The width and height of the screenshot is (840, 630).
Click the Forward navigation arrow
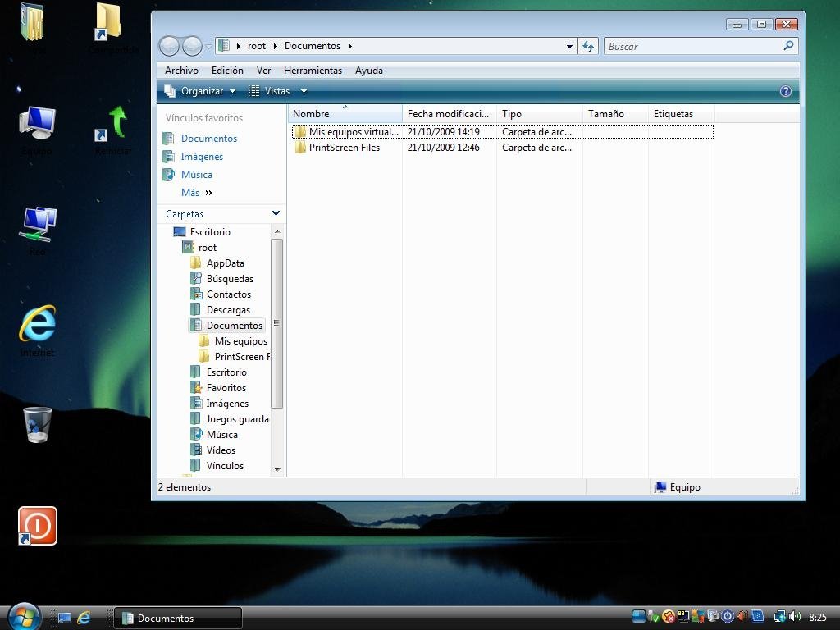[192, 46]
